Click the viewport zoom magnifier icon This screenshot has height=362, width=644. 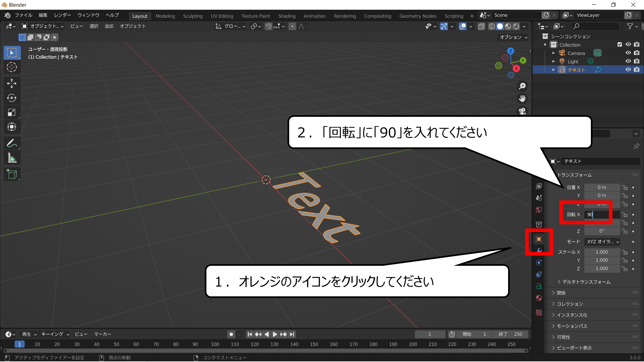coord(522,86)
